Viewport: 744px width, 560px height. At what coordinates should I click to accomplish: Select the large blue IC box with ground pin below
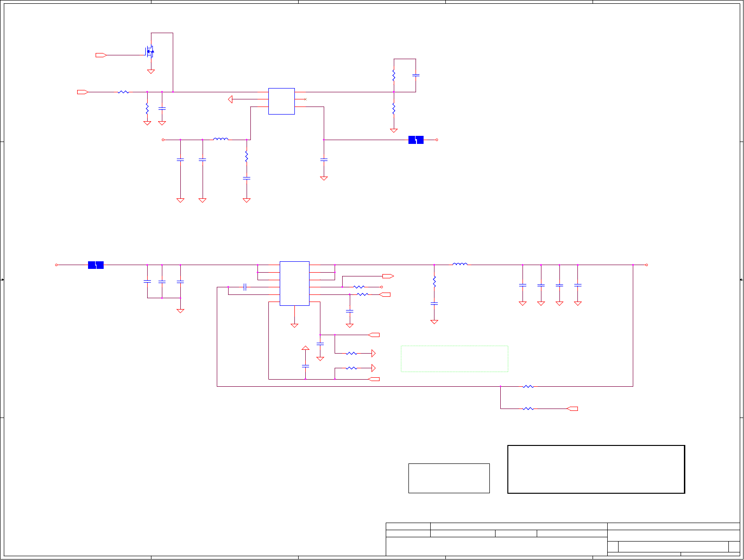(x=294, y=284)
